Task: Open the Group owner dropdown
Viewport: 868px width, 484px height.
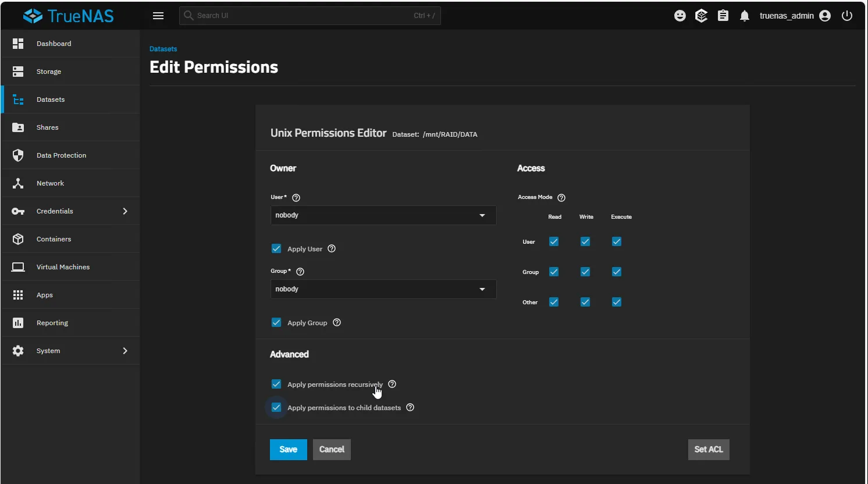Action: (x=383, y=289)
